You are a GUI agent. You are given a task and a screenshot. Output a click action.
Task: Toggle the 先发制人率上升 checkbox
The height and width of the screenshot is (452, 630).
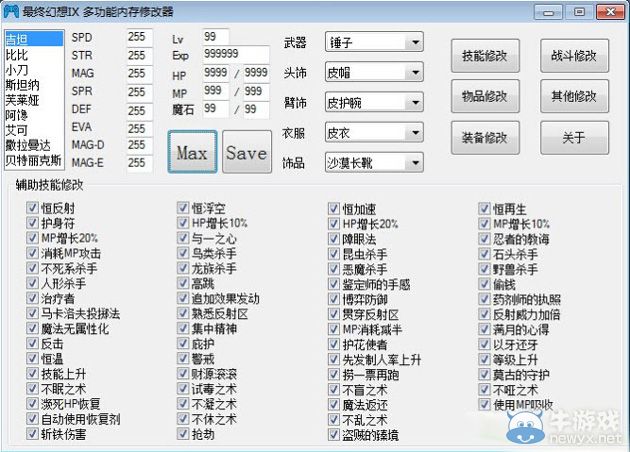pos(333,359)
